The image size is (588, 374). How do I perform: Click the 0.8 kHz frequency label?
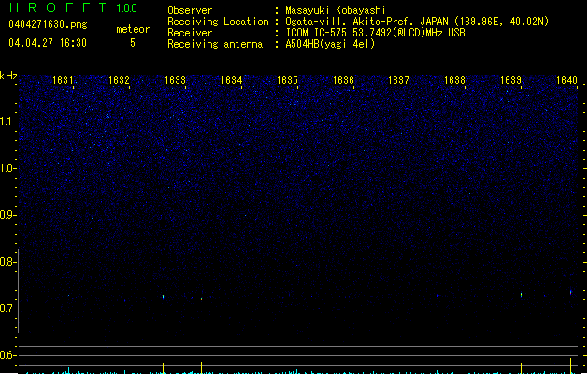pyautogui.click(x=7, y=262)
